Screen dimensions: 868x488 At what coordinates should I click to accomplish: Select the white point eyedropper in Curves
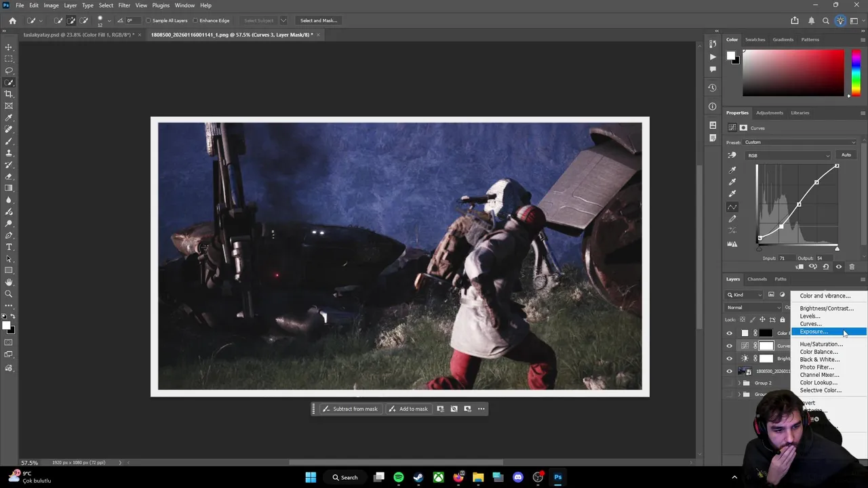click(732, 194)
